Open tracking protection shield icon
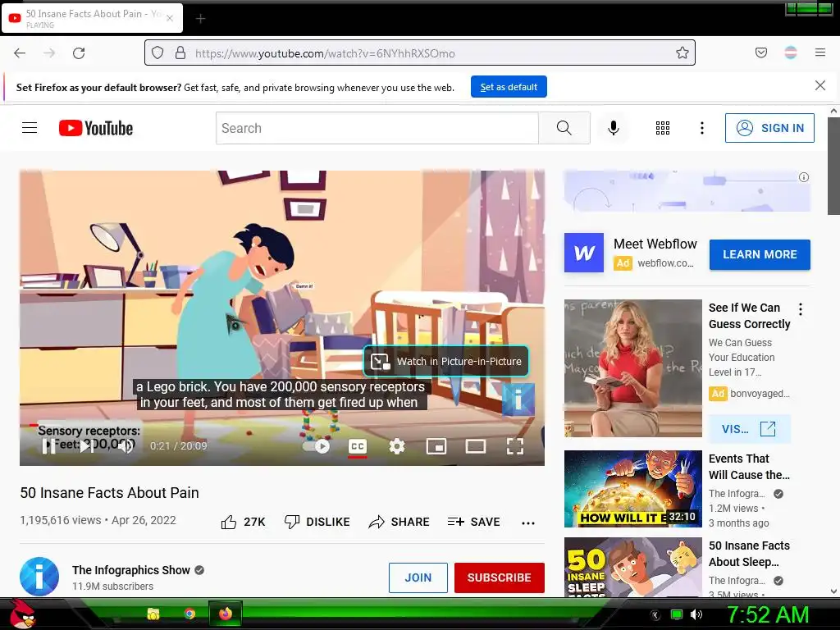This screenshot has width=840, height=630. [157, 53]
